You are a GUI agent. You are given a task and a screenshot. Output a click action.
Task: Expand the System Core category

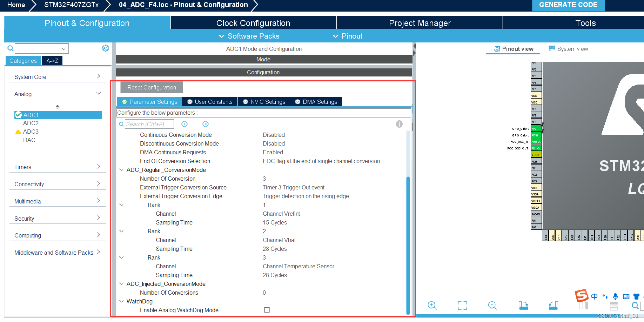click(x=58, y=76)
